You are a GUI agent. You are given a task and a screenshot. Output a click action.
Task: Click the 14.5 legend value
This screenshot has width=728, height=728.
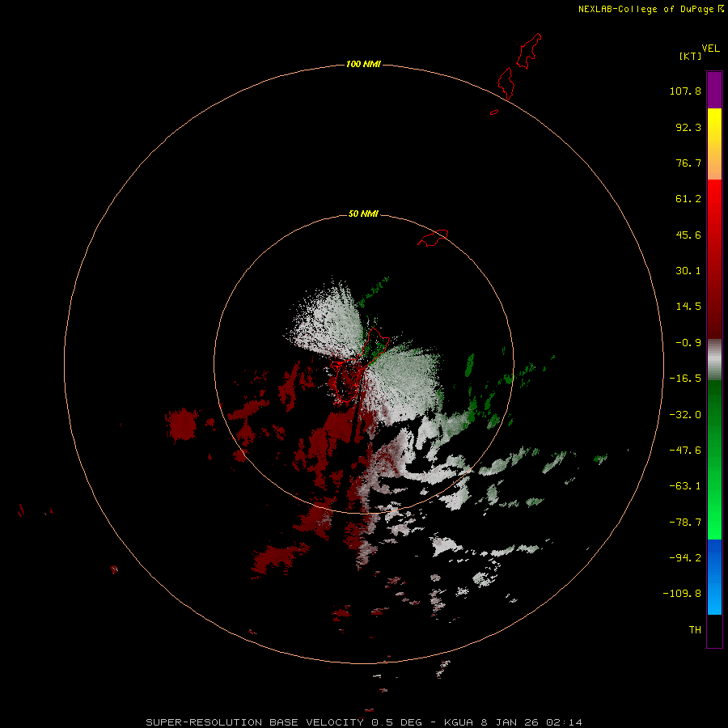click(x=688, y=307)
